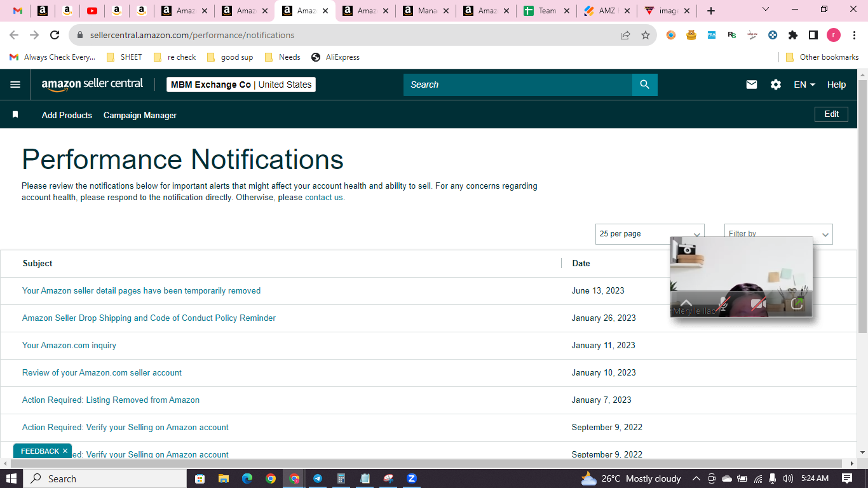The height and width of the screenshot is (488, 868).
Task: Open the Windows notification center icon
Action: tap(847, 478)
